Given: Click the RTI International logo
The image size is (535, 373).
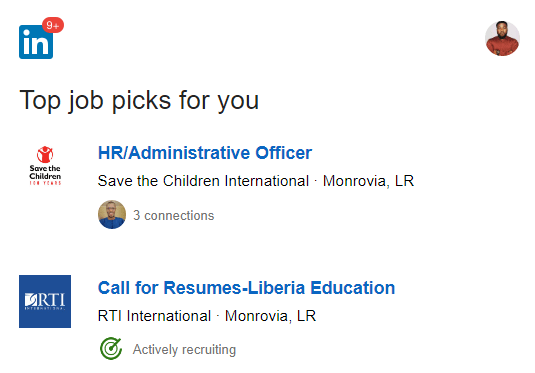Looking at the screenshot, I should 45,301.
